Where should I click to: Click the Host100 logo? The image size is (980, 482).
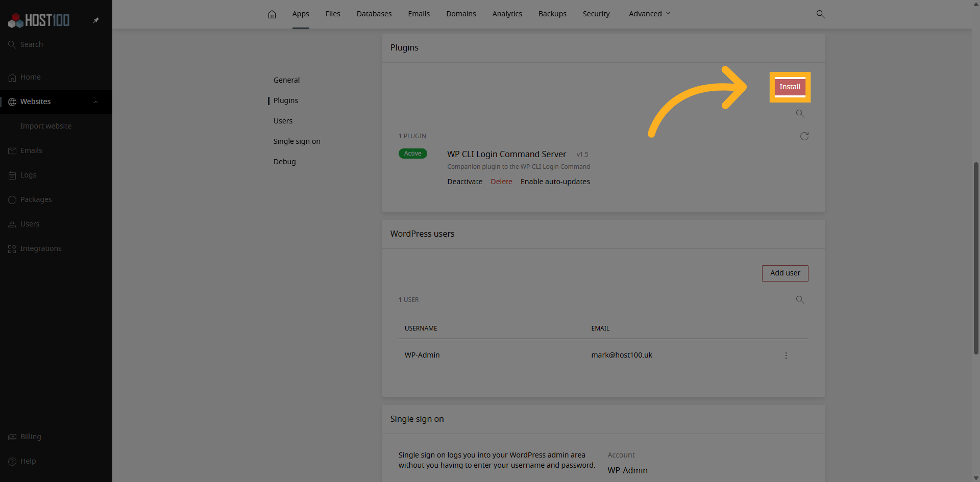39,20
